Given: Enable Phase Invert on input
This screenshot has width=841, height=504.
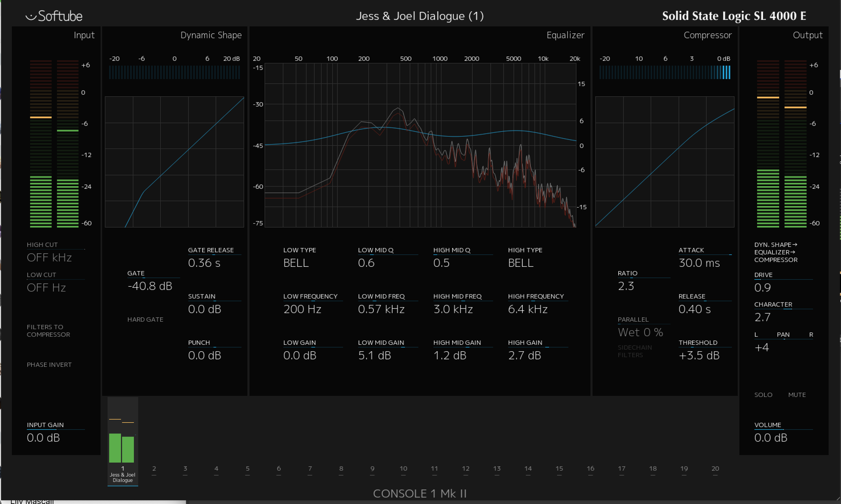Looking at the screenshot, I should [x=49, y=364].
